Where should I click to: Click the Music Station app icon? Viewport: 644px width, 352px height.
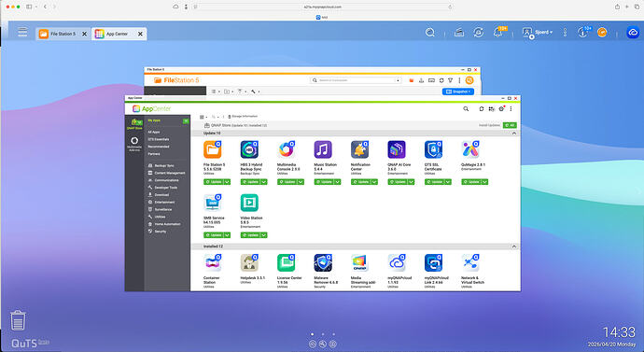(323, 149)
